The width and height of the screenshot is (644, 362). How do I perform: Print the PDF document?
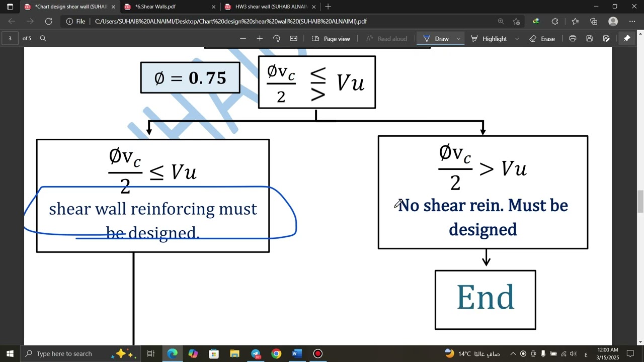click(x=573, y=39)
